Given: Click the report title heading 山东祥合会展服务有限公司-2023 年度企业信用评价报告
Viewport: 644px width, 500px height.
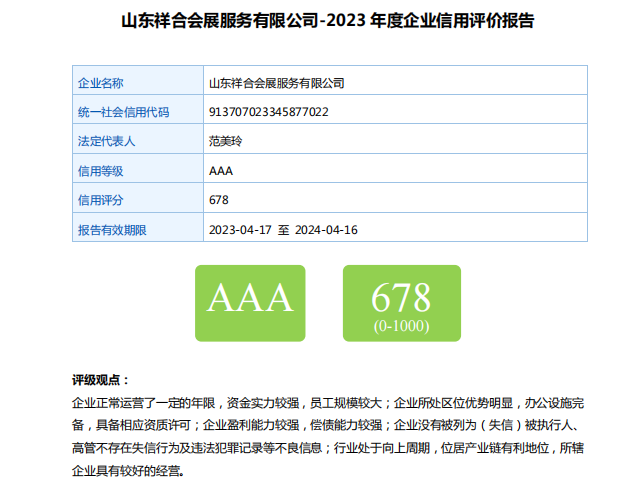Looking at the screenshot, I should pyautogui.click(x=327, y=21).
